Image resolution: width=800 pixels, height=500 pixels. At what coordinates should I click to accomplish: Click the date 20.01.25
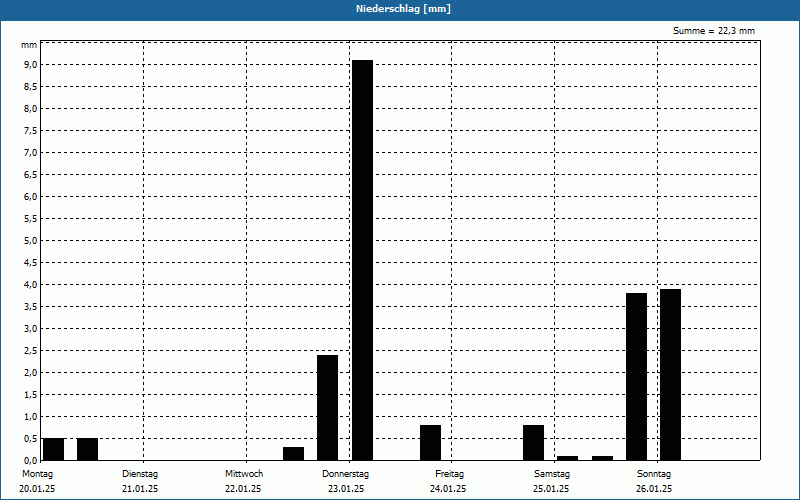37,489
